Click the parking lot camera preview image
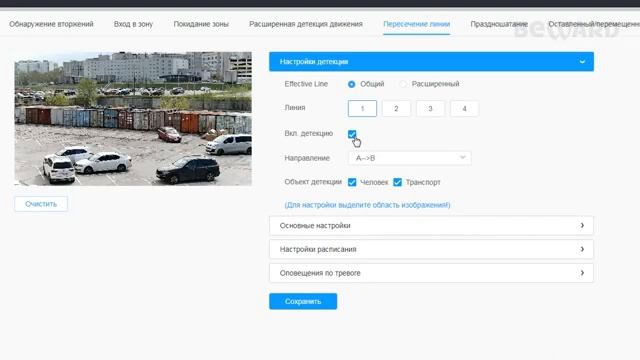640x360 pixels. point(133,118)
